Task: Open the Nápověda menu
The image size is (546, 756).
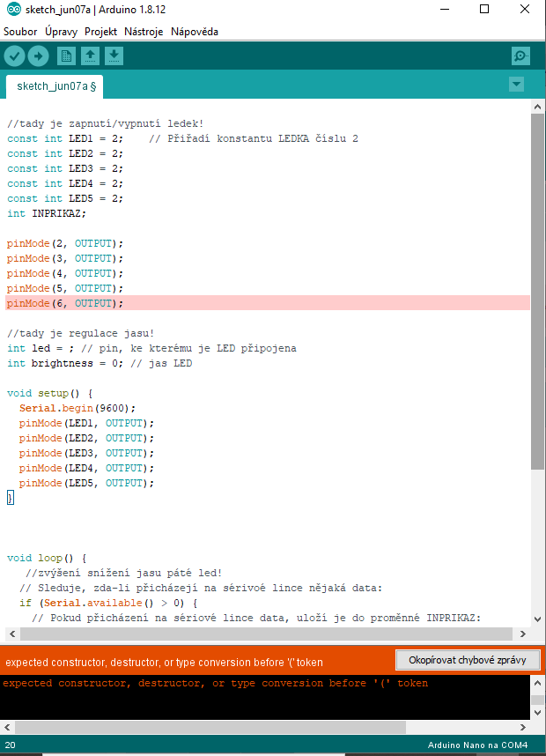Action: coord(195,32)
